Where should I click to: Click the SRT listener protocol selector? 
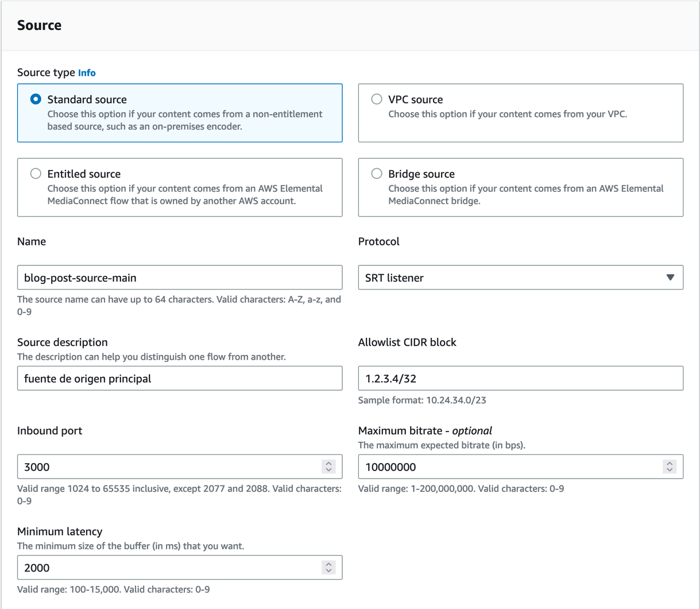click(x=511, y=277)
